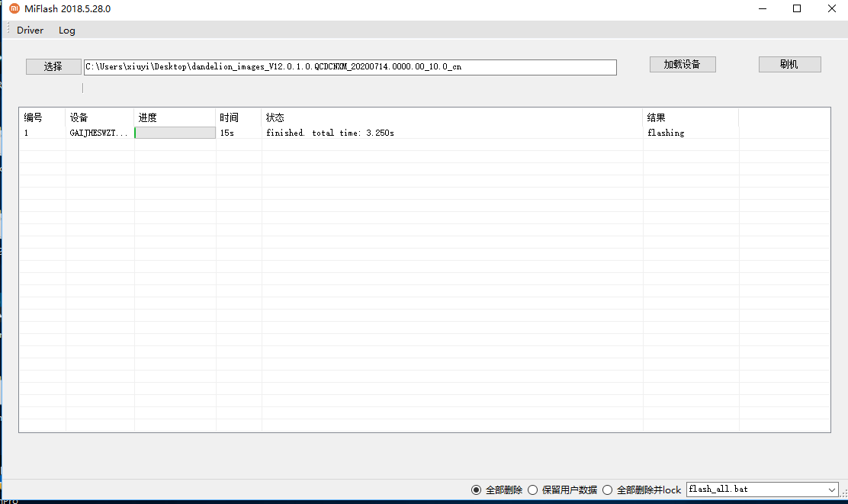
Task: Open the Driver menu
Action: (x=30, y=30)
